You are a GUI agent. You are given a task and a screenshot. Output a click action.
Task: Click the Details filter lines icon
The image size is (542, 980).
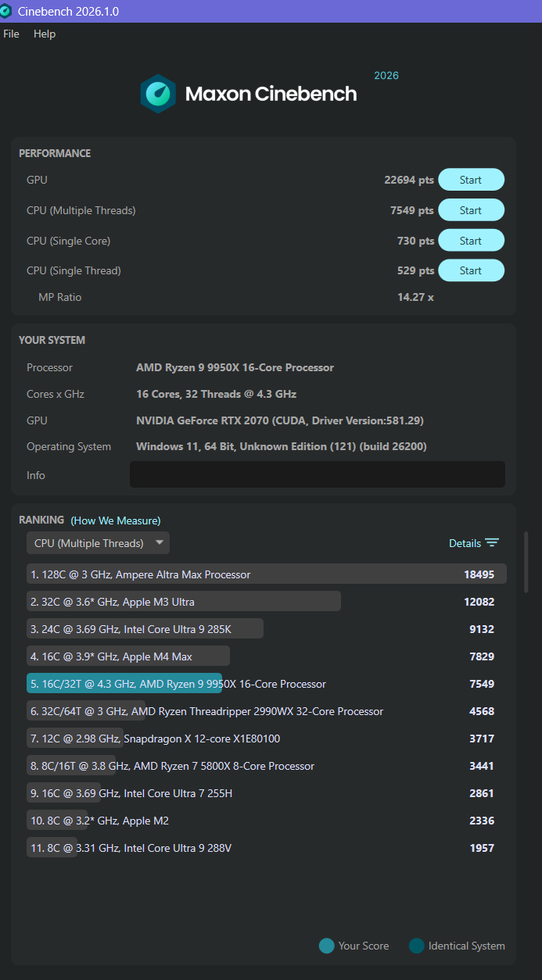[492, 543]
